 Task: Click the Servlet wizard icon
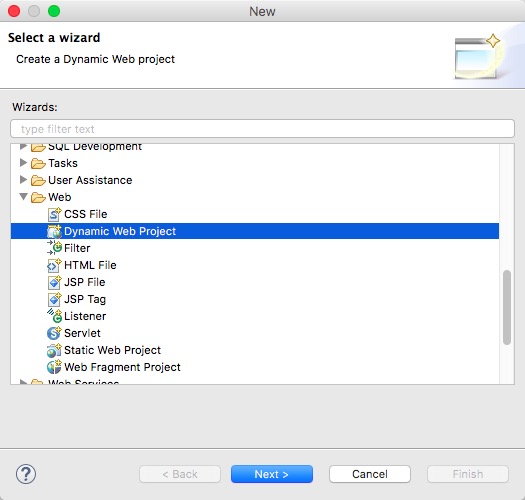pyautogui.click(x=54, y=333)
